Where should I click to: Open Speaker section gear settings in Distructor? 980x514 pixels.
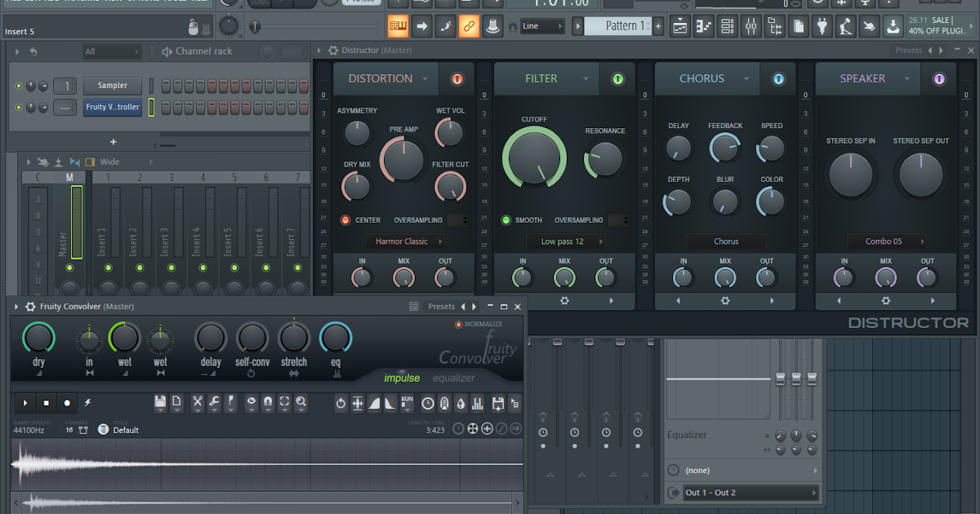(886, 300)
